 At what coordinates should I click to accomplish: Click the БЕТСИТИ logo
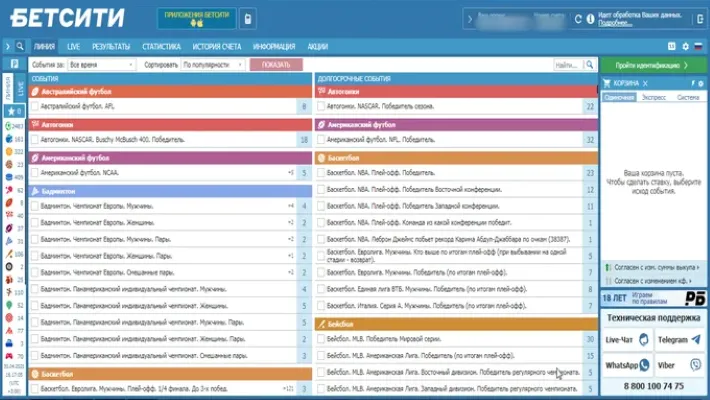tap(67, 18)
